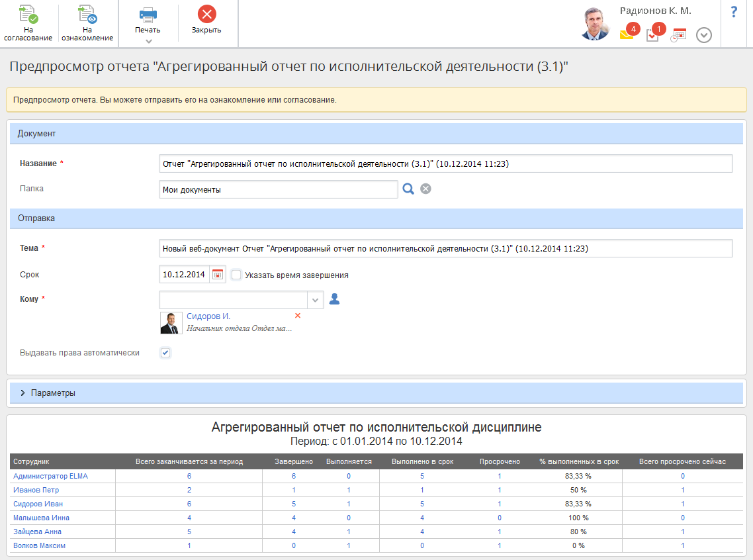Click the user selection icon beside 'Кому'
The width and height of the screenshot is (753, 560).
[334, 299]
